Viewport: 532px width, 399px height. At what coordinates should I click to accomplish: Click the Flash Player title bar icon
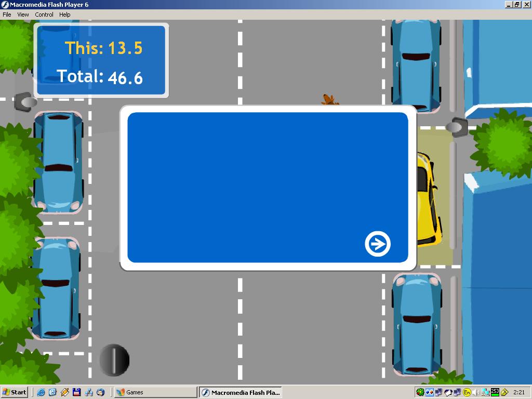(x=5, y=4)
